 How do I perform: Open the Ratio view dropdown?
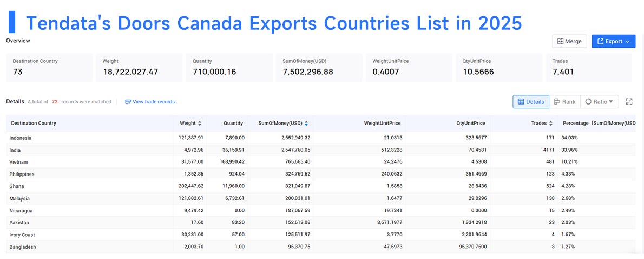(599, 101)
